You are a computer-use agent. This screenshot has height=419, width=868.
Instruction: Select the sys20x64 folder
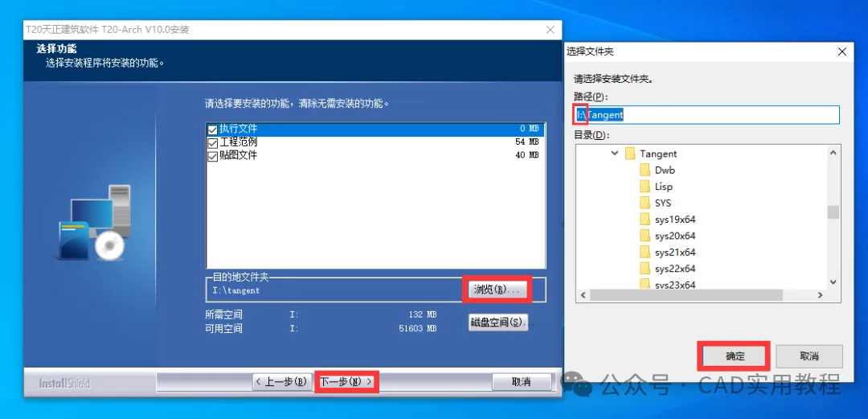(x=675, y=236)
